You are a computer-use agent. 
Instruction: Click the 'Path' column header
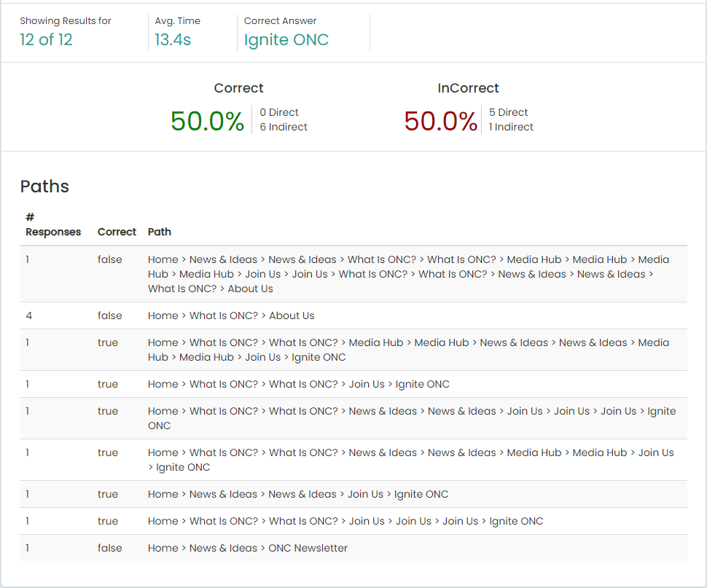[x=160, y=232]
